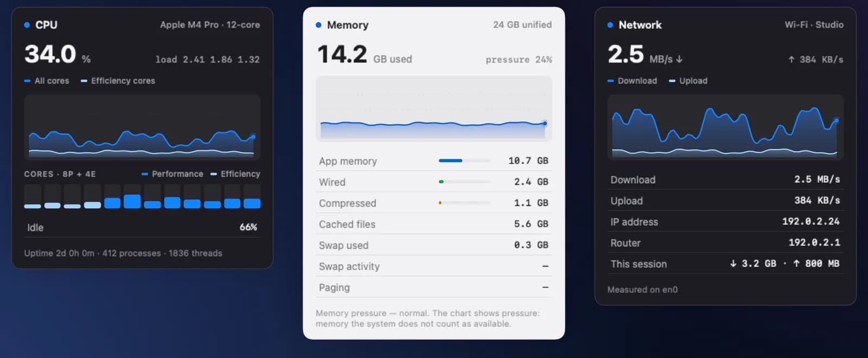Click the Compressed memory usage bar

(464, 203)
